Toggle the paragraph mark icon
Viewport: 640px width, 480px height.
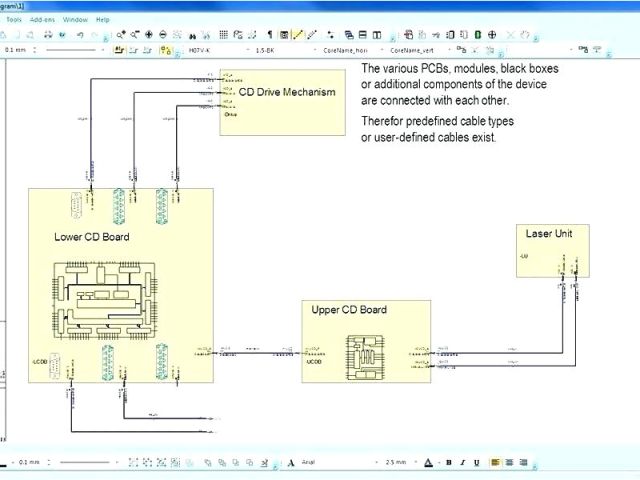pos(269,34)
